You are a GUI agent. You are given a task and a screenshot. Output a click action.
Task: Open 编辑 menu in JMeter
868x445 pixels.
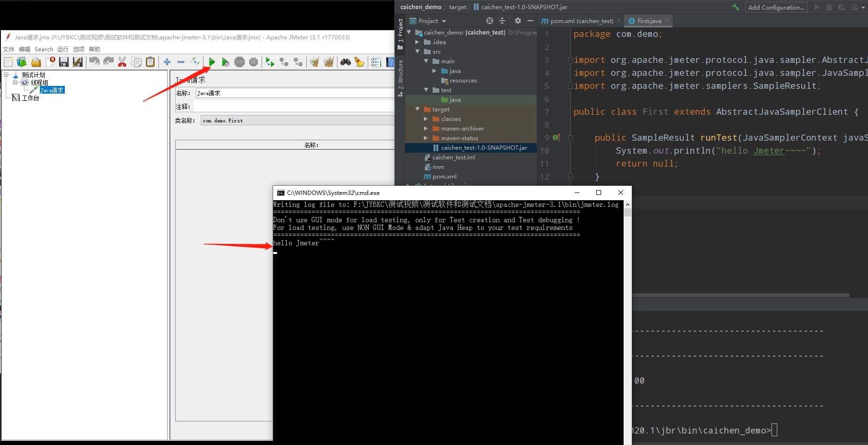tap(24, 49)
